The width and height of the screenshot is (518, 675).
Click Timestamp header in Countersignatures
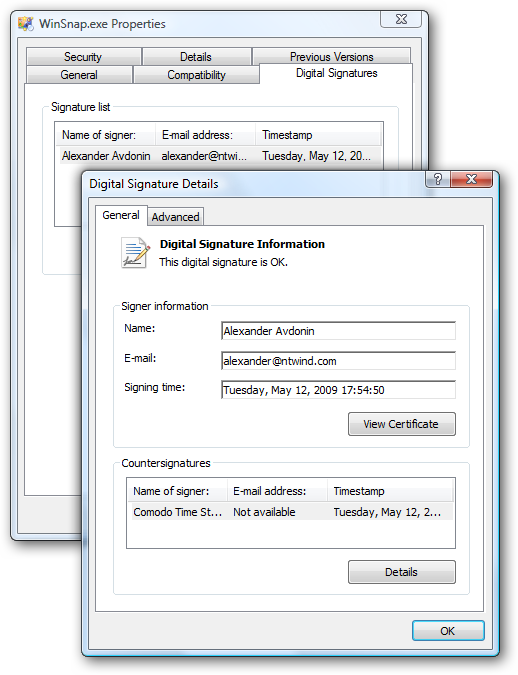(x=390, y=491)
